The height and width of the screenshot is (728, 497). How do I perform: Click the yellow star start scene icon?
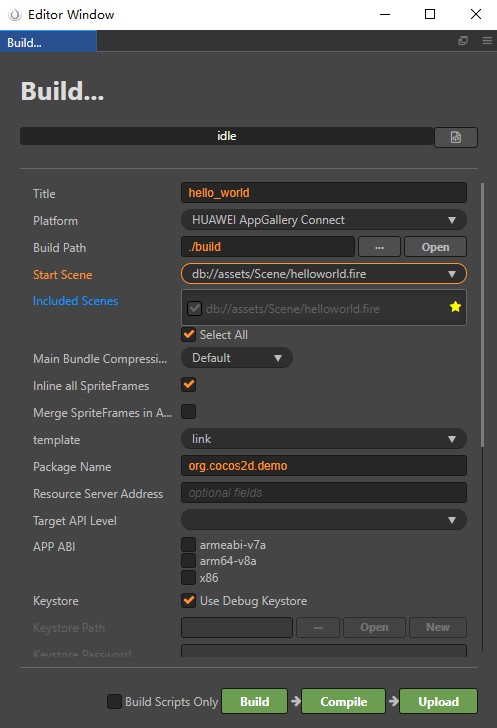(x=455, y=306)
